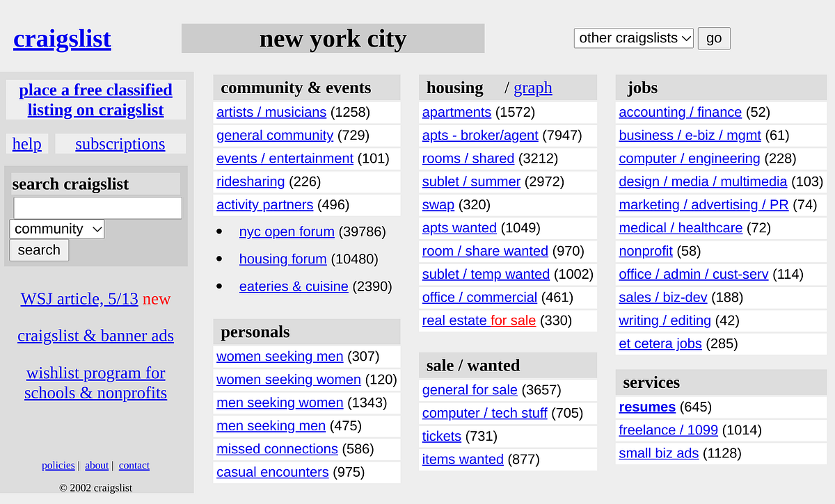The width and height of the screenshot is (835, 504).
Task: Open the WSJ article, 5/13 link
Action: click(79, 299)
